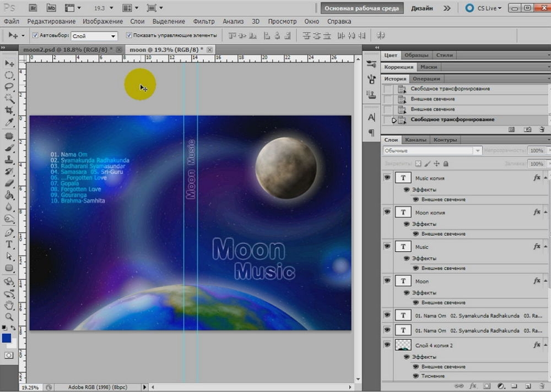Select the Hand tool
Image resolution: width=551 pixels, height=392 pixels.
9,305
